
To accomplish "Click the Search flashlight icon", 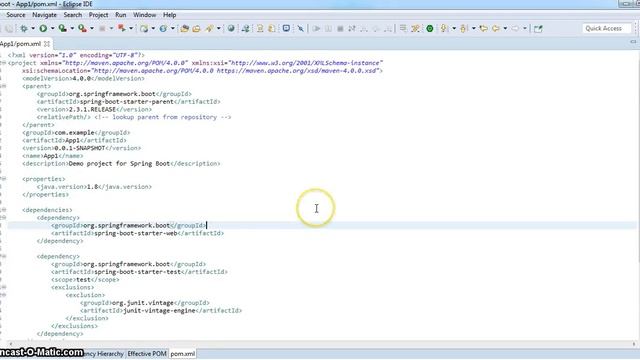I will click(209, 29).
